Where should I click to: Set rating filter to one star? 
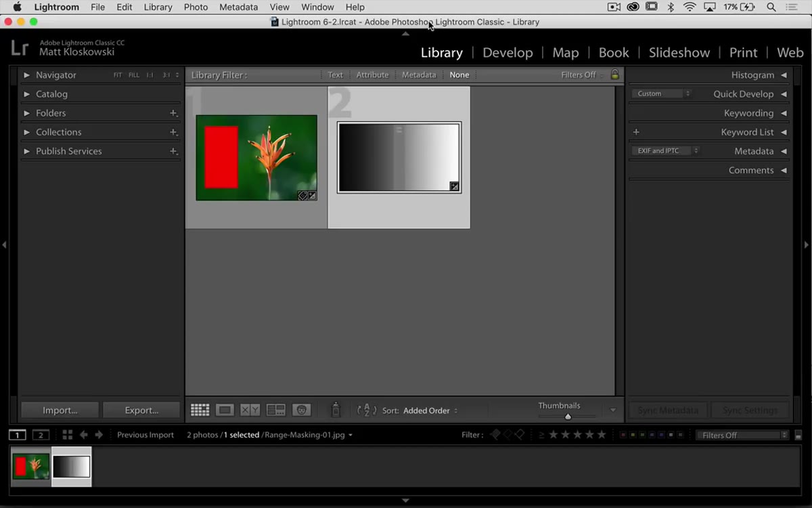[554, 435]
